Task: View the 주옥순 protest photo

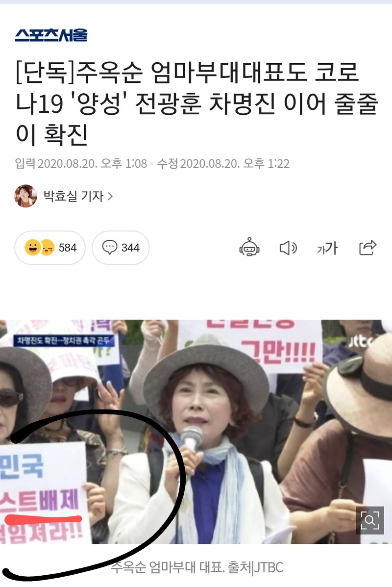Action: (x=196, y=432)
